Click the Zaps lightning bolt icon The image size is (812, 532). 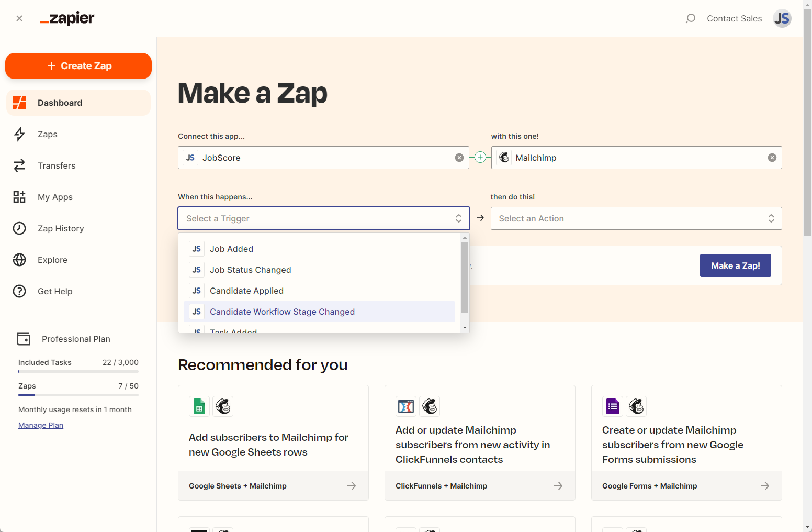[19, 134]
